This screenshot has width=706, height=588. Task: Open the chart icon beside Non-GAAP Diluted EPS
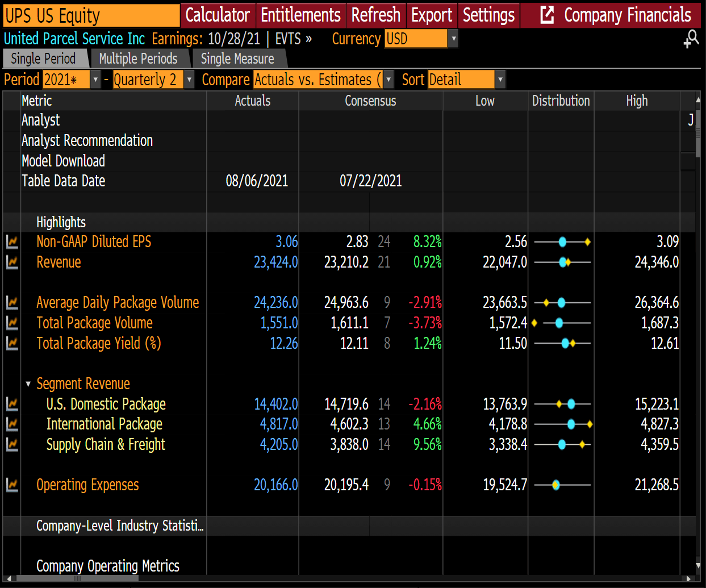point(11,241)
